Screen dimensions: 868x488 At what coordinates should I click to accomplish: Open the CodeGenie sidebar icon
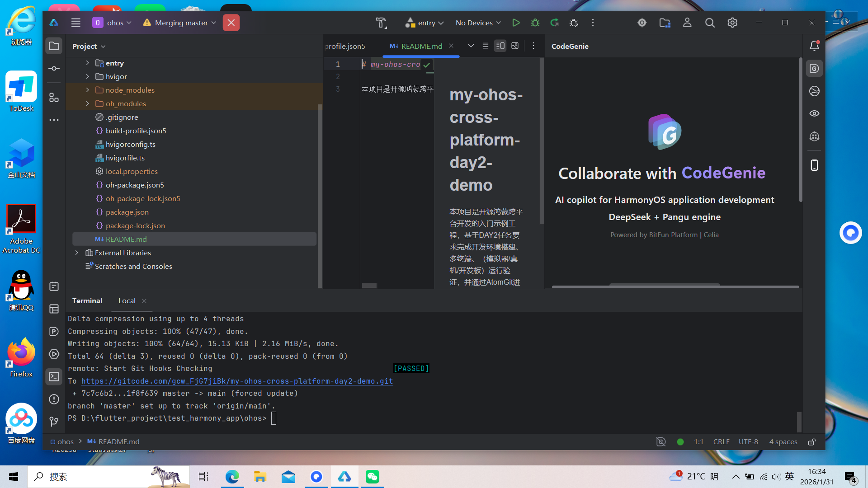point(814,69)
